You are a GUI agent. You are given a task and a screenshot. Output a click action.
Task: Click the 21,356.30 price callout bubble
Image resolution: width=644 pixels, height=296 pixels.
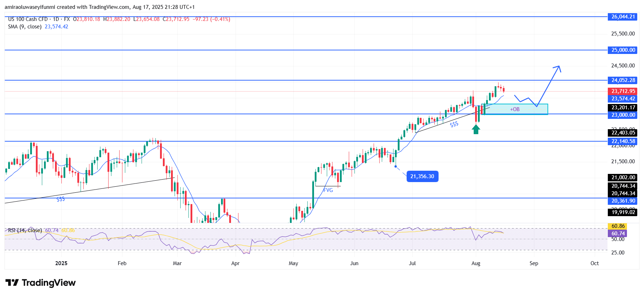(422, 176)
